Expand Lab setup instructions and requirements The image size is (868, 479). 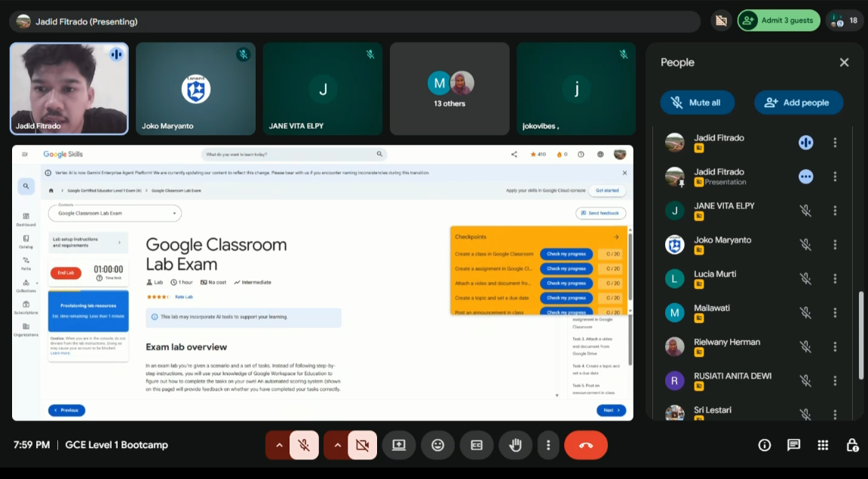(88, 243)
